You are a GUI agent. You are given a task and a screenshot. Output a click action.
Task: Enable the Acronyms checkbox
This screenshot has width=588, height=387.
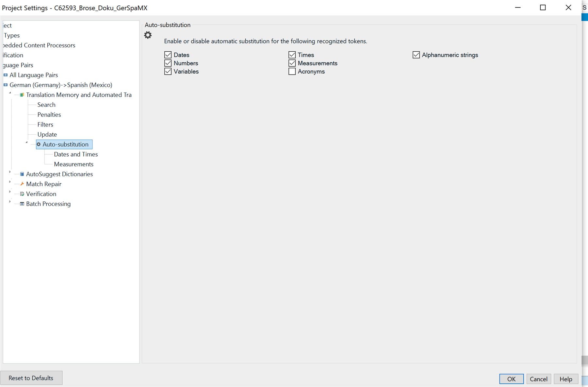coord(292,71)
